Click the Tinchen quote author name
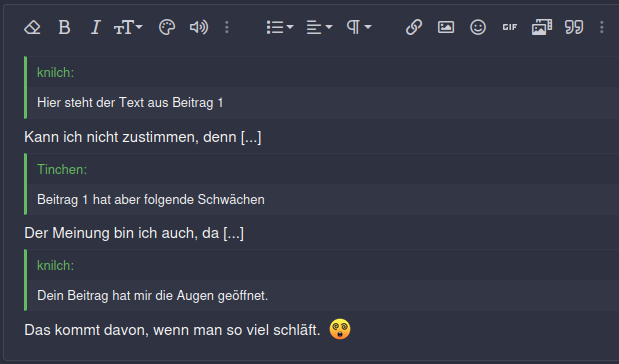Viewport: 619px width, 364px height. coord(62,169)
